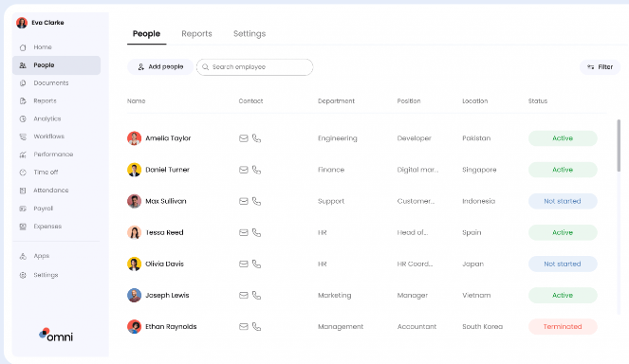Open the Filter button
629x364 pixels.
[x=601, y=67]
